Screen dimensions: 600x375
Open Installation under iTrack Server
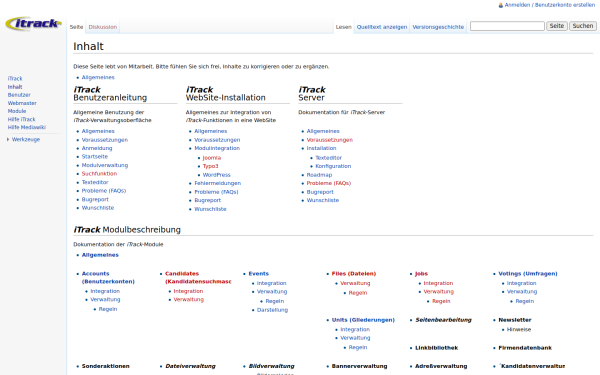coord(321,148)
